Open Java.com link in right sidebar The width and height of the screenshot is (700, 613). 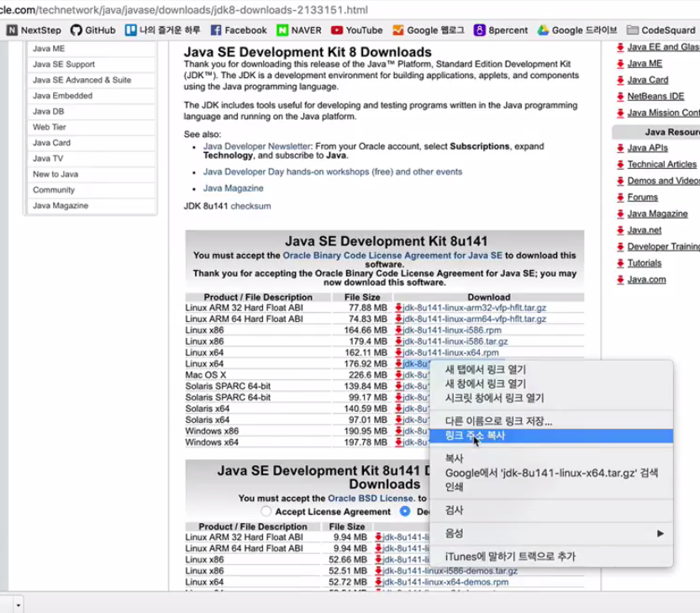(646, 279)
